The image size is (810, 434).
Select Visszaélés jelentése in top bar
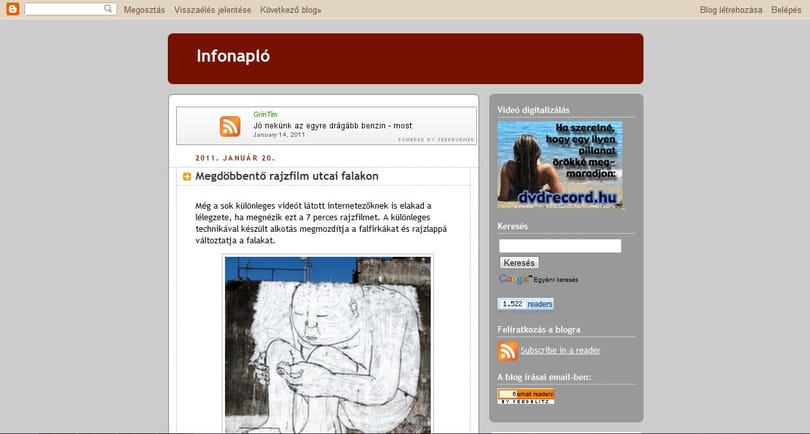212,10
